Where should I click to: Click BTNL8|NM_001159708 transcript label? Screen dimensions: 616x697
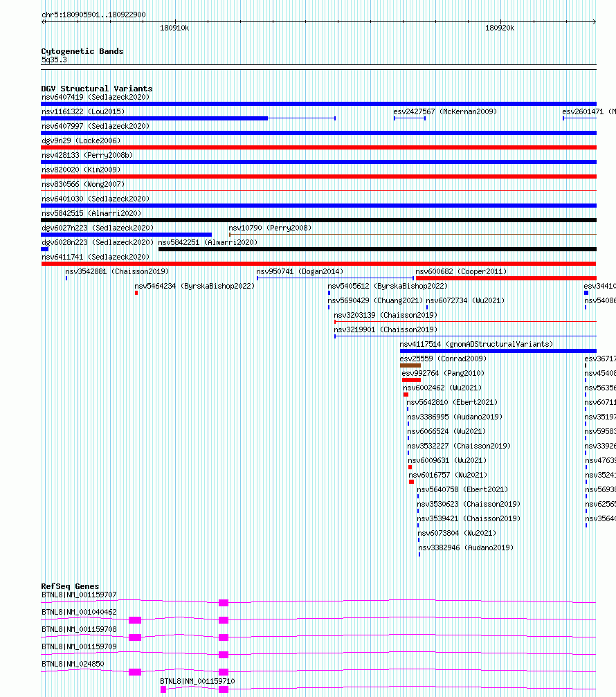(79, 629)
